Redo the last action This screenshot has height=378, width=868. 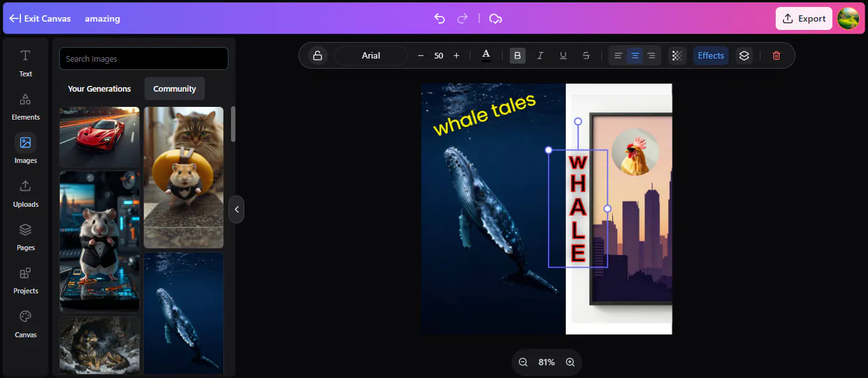[x=463, y=18]
